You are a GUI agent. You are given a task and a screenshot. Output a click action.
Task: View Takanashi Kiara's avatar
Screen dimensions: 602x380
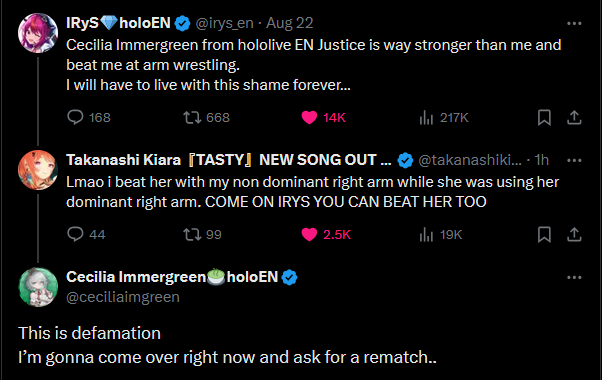tap(38, 170)
